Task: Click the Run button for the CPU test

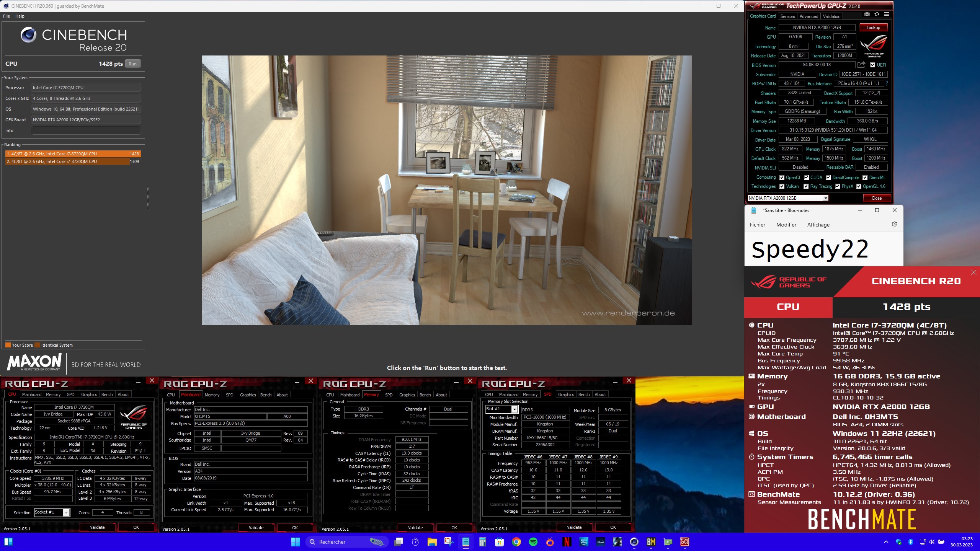Action: [x=132, y=64]
